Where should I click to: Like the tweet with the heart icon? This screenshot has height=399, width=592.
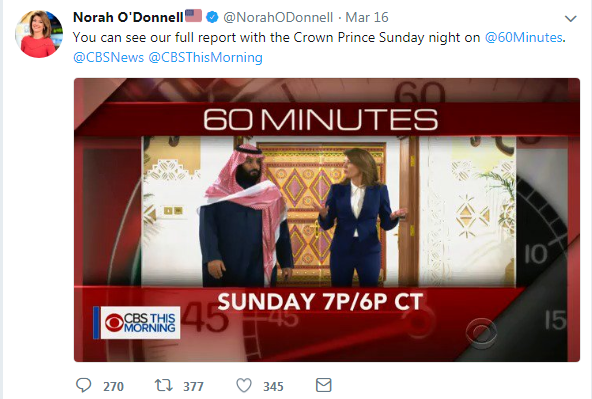pos(244,385)
